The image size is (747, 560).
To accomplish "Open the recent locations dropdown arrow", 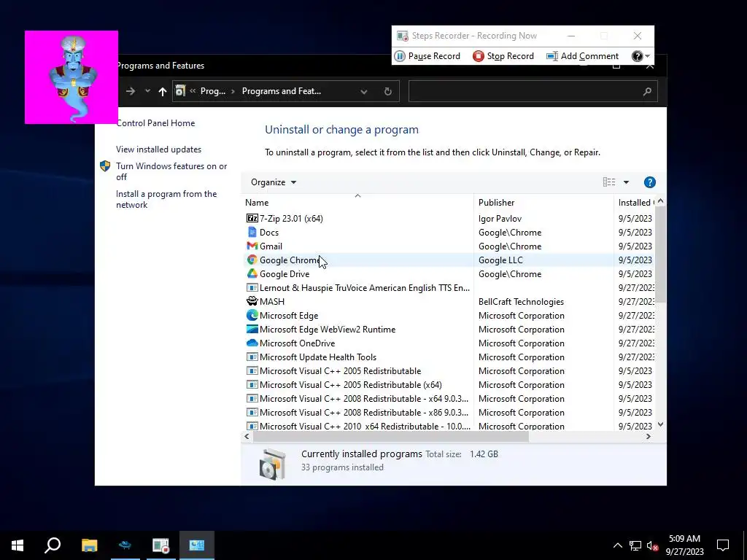I will coord(147,91).
